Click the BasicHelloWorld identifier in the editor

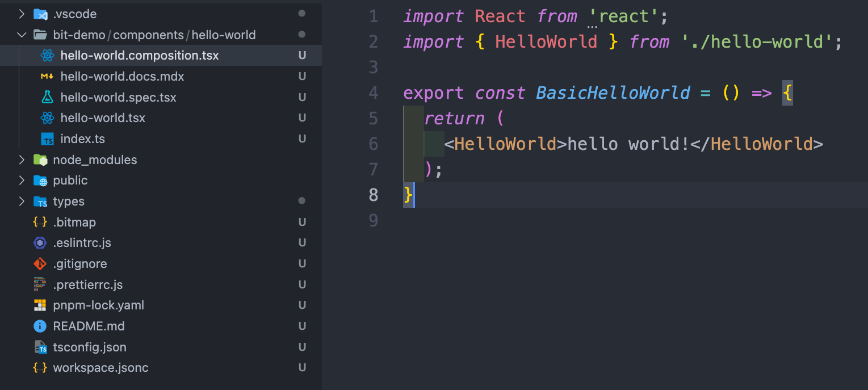pos(613,93)
